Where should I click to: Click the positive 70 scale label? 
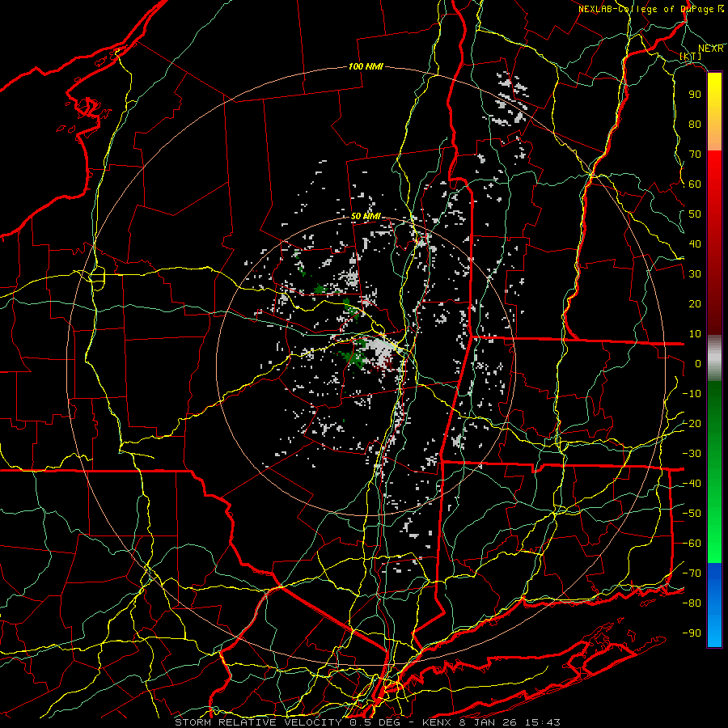coord(695,154)
